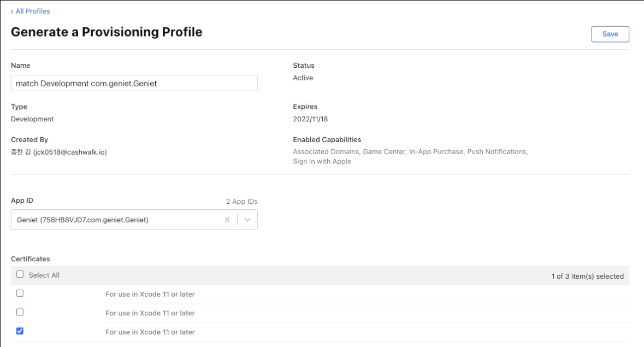
Task: Select second certificate row Xcode description
Action: point(150,313)
